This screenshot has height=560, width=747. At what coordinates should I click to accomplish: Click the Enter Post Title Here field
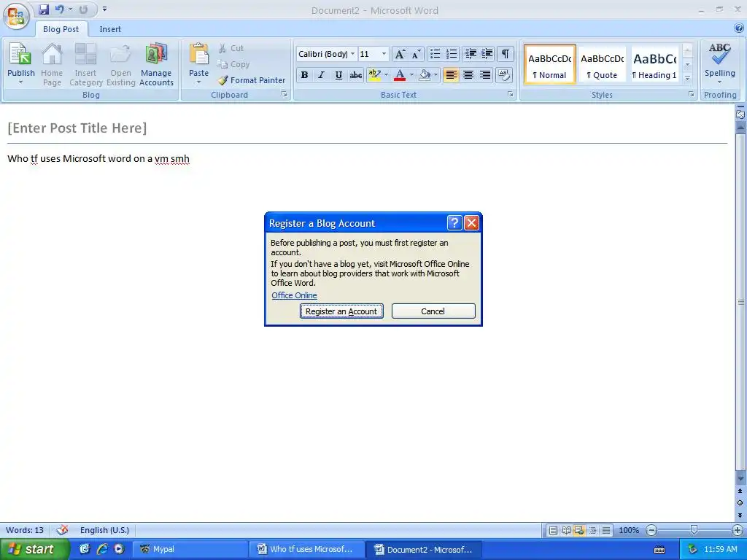point(77,128)
